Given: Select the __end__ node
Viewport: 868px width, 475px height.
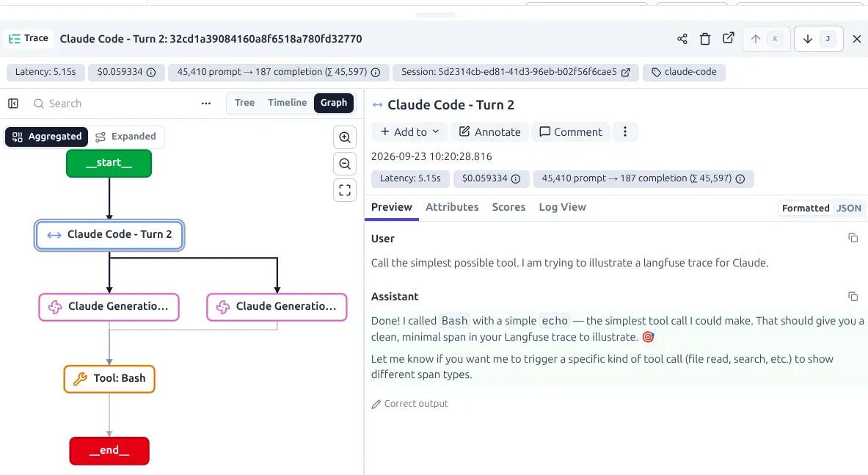Looking at the screenshot, I should pos(109,451).
